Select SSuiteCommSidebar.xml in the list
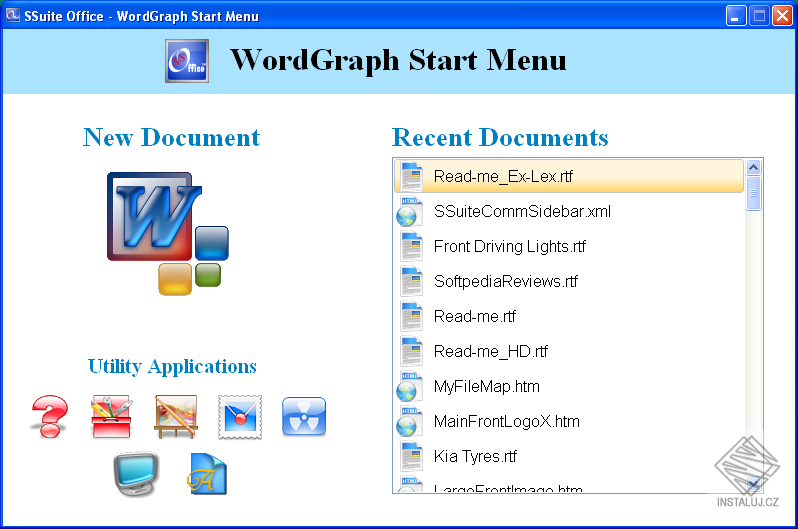Screen dimensions: 798x529 point(569,211)
